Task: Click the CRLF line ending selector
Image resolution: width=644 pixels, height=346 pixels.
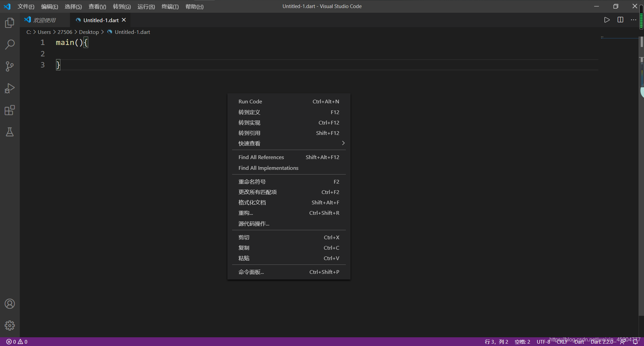Action: 562,342
